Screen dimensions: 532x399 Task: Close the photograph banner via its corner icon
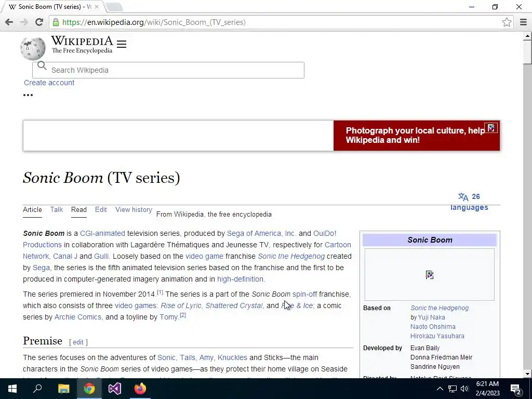tap(491, 128)
